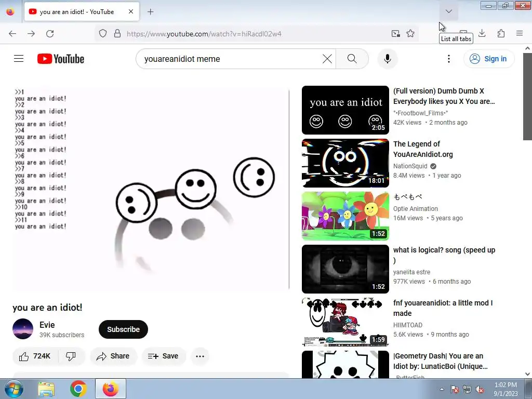The height and width of the screenshot is (399, 532).
Task: Open the Firefox extensions puzzle icon
Action: coord(501,33)
